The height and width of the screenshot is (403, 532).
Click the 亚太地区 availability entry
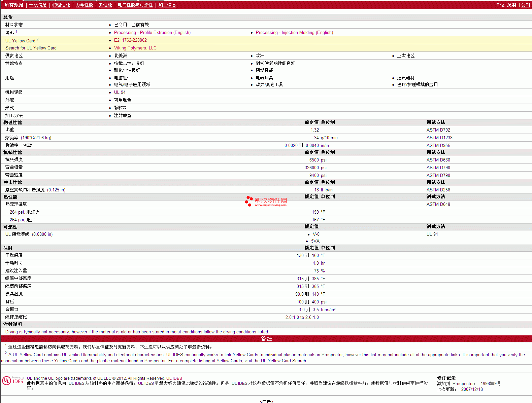point(406,56)
